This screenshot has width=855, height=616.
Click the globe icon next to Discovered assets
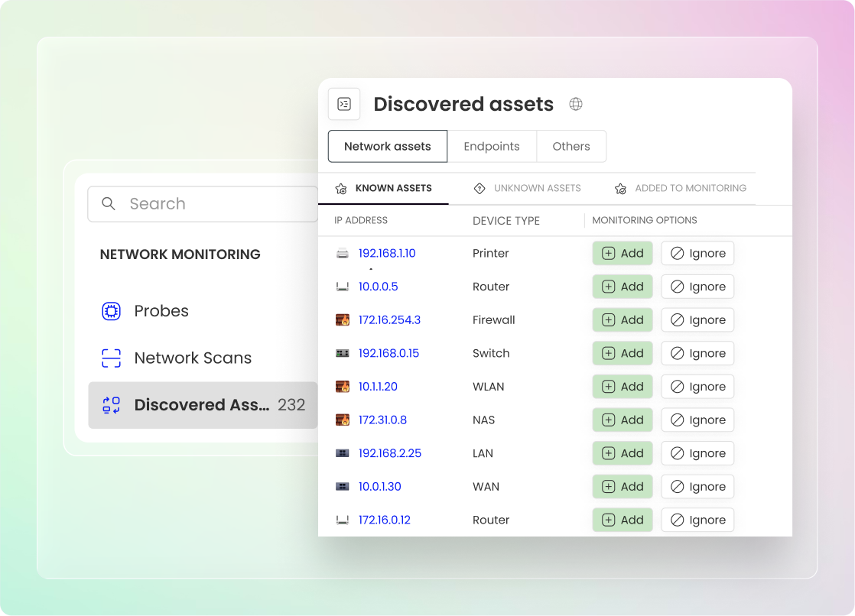point(576,104)
